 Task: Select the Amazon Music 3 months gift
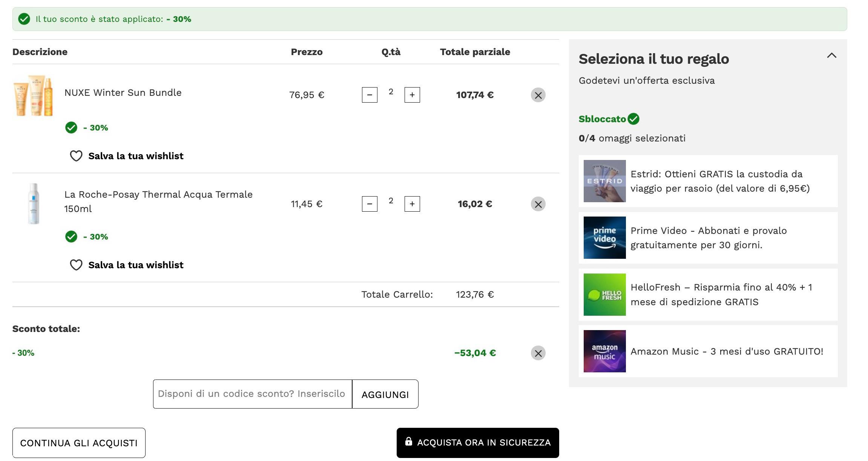point(708,351)
